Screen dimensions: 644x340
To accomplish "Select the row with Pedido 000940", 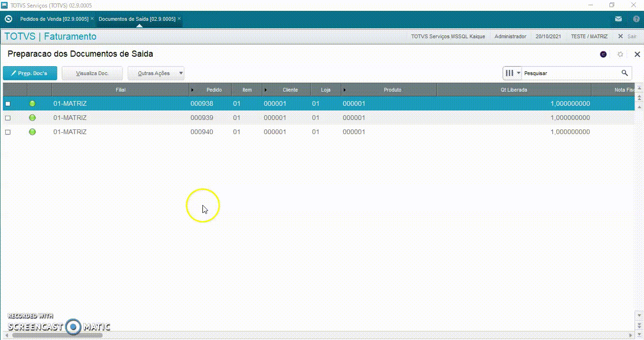I will (318, 132).
